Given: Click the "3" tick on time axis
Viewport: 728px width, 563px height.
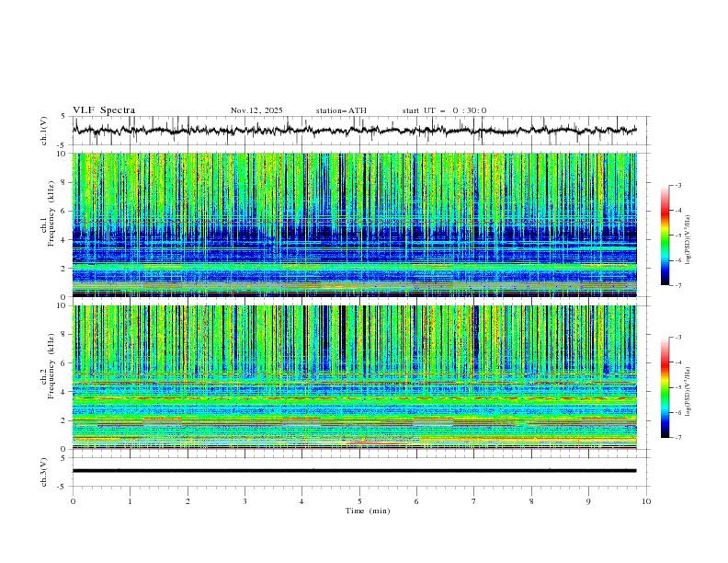Looking at the screenshot, I should click(x=245, y=501).
